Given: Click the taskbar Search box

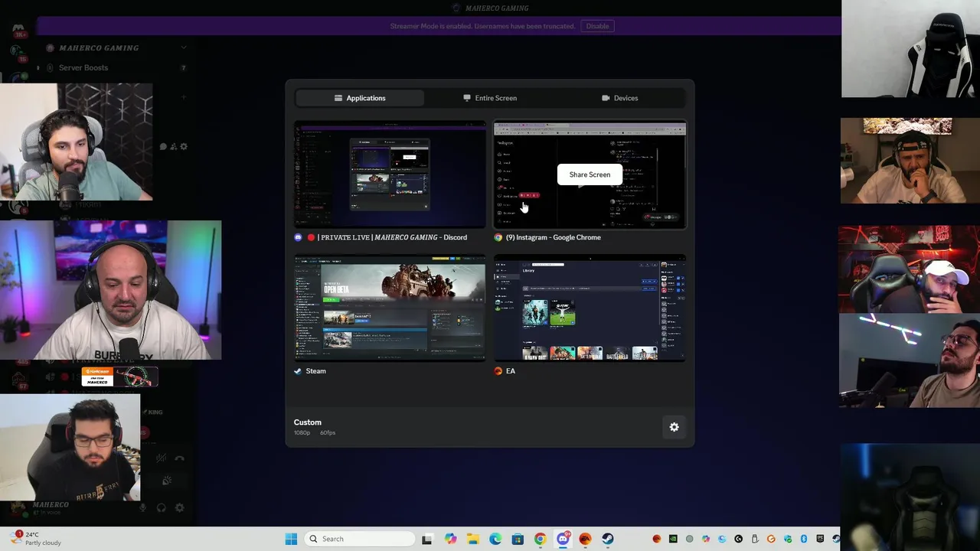Looking at the screenshot, I should click(x=359, y=539).
